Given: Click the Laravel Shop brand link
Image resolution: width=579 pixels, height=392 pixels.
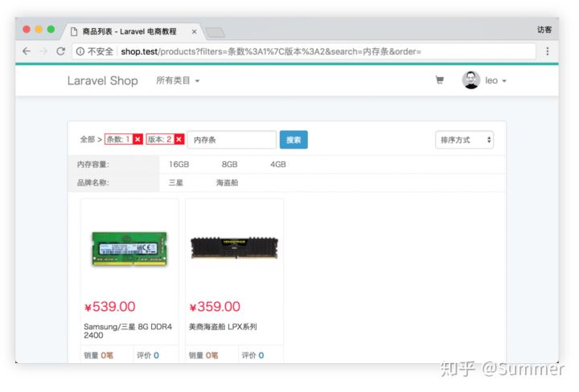Looking at the screenshot, I should pyautogui.click(x=103, y=80).
